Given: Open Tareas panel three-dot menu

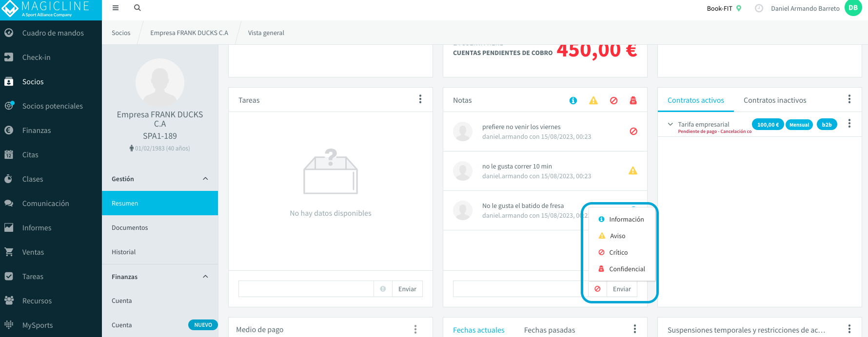Looking at the screenshot, I should (420, 99).
